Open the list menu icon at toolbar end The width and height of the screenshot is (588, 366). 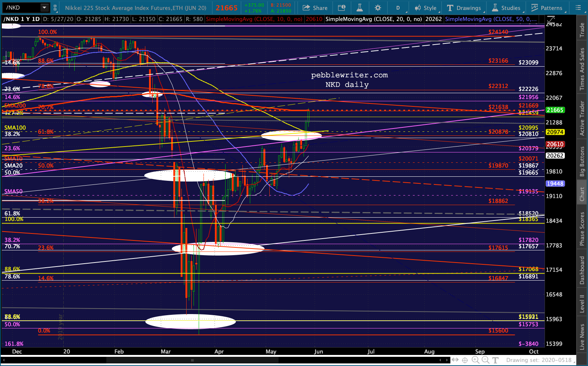578,8
